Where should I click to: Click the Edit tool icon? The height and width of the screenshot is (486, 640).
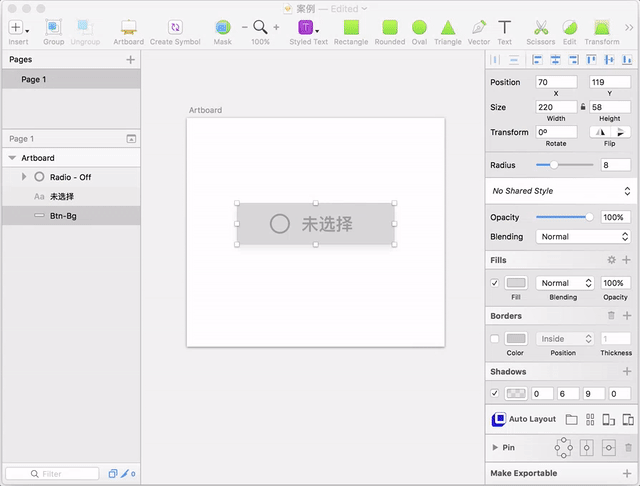(570, 27)
